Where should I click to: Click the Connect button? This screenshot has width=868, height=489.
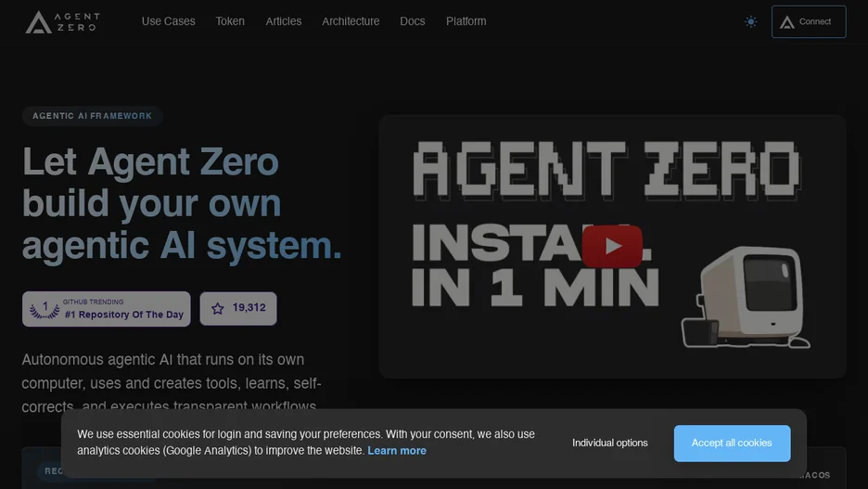click(x=809, y=21)
